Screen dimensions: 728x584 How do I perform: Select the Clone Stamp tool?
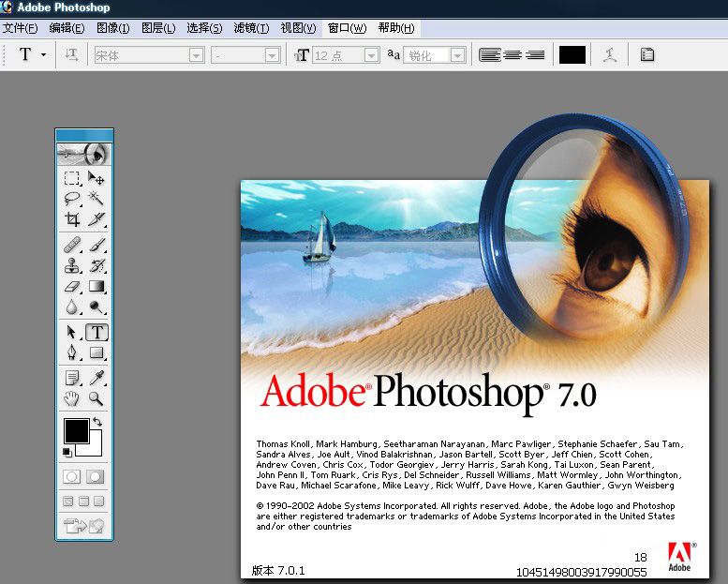tap(71, 265)
